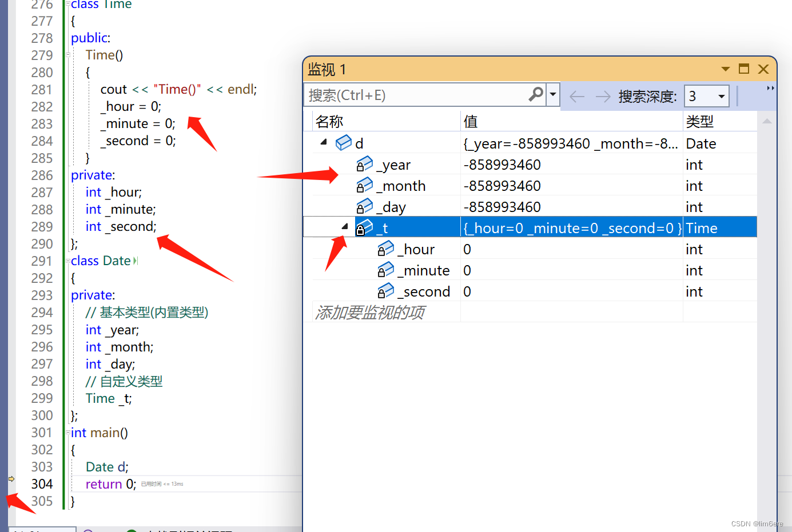
Task: Click the watch list scroll-up arrow
Action: point(767,121)
